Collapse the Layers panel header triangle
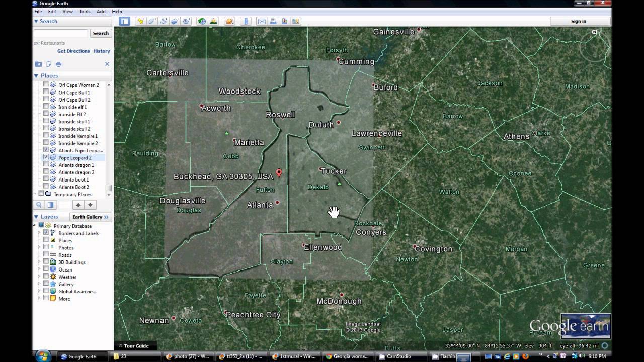Image resolution: width=644 pixels, height=362 pixels. click(36, 217)
